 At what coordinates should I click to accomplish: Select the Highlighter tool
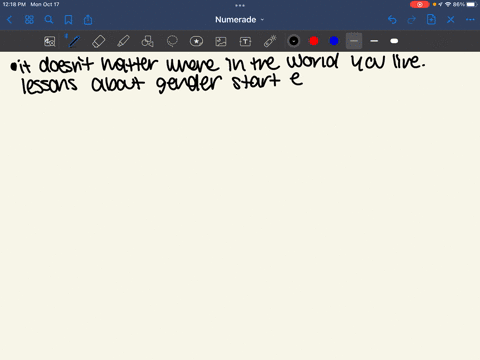[x=123, y=41]
